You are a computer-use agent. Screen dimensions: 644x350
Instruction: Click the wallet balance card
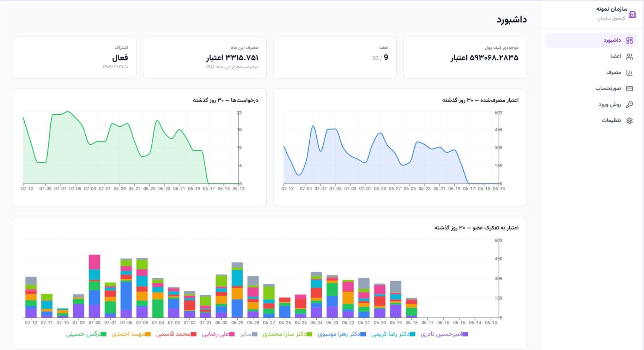coord(465,57)
